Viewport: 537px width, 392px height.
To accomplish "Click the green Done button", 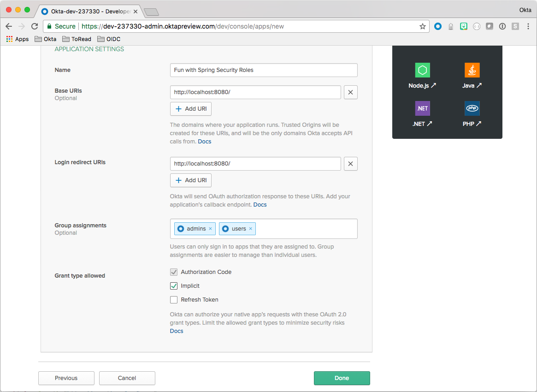I will click(342, 378).
